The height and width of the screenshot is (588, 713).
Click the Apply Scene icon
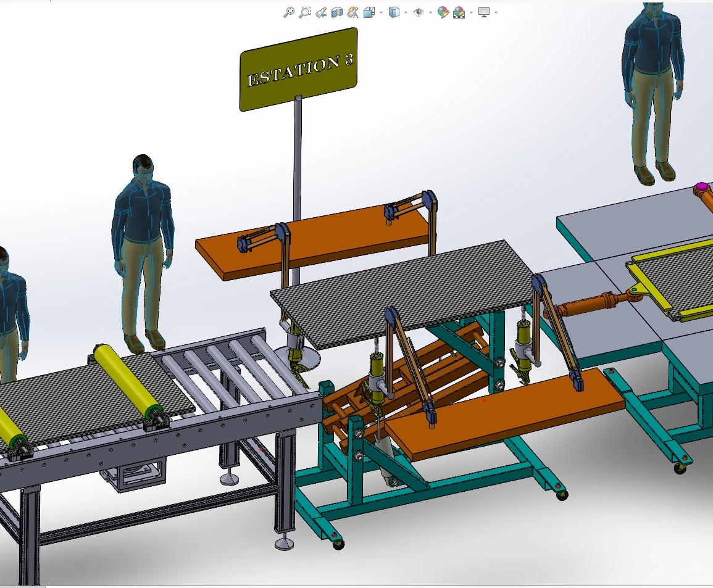(459, 12)
